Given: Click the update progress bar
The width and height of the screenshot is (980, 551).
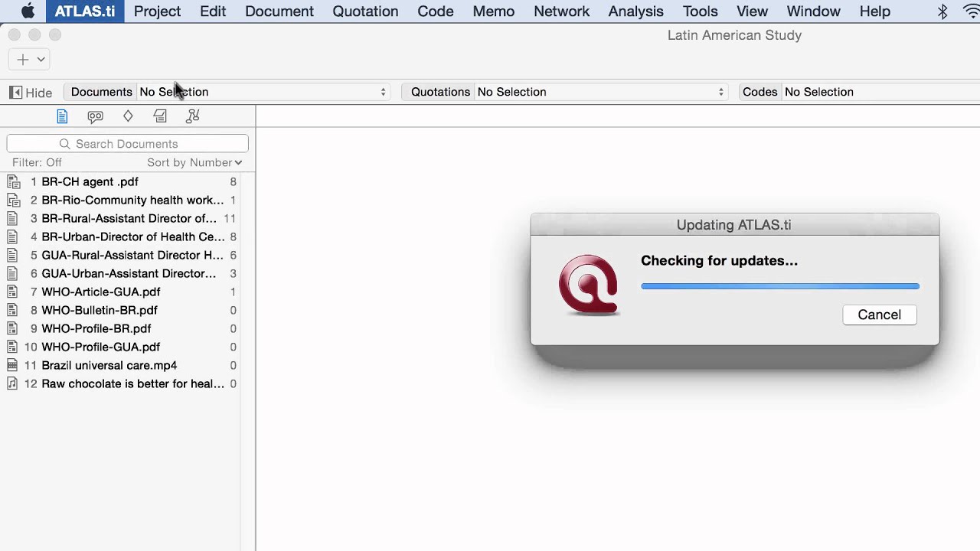Looking at the screenshot, I should (x=780, y=286).
